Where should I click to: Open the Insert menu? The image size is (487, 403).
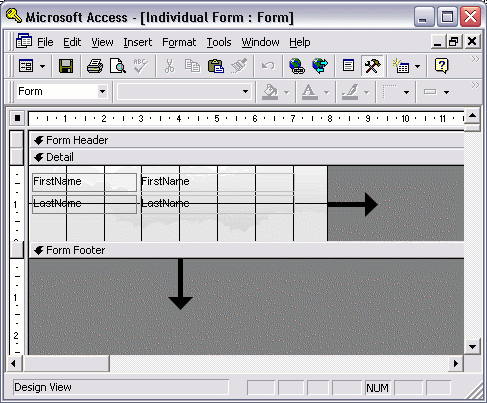click(x=138, y=42)
